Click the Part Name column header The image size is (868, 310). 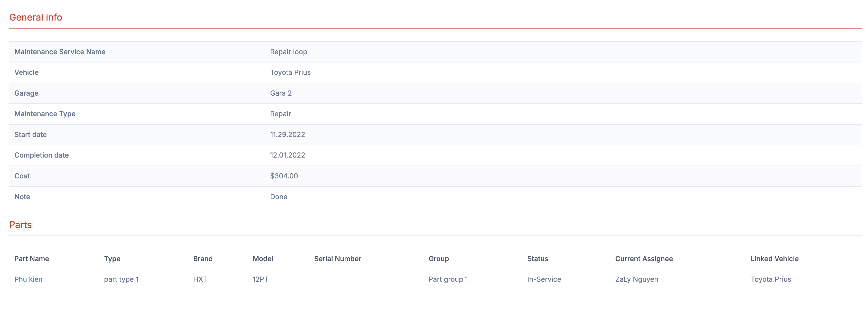tap(32, 259)
